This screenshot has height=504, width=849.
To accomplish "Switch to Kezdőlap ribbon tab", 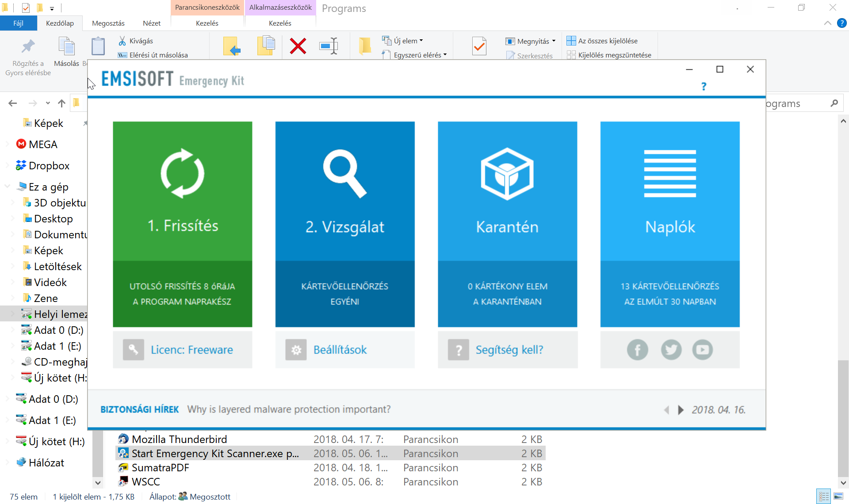I will coord(60,23).
